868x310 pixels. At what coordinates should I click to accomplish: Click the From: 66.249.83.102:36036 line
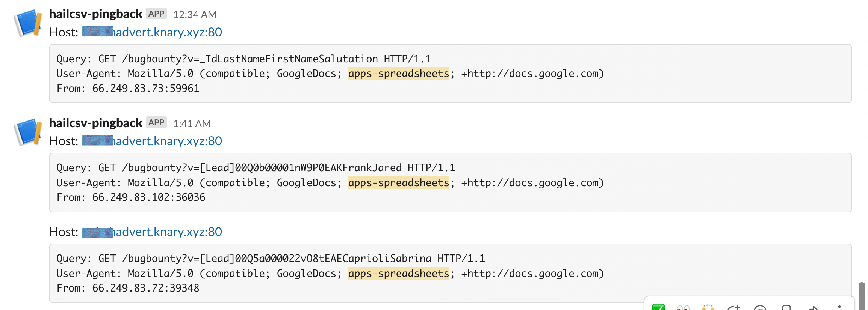(x=131, y=197)
